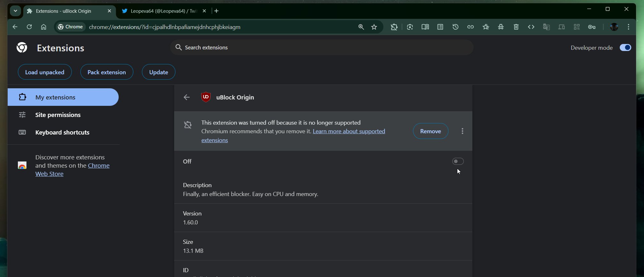
Task: Enable the uBlock Origin extension toggle
Action: click(458, 162)
